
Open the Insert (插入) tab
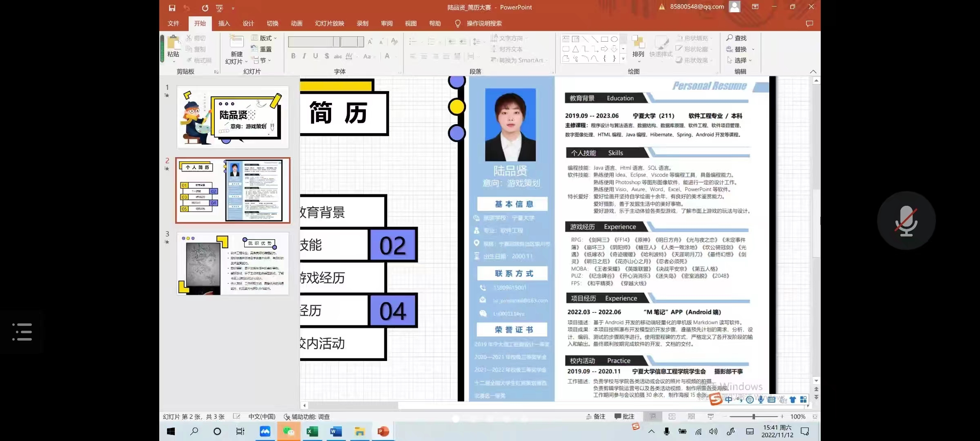pos(224,24)
